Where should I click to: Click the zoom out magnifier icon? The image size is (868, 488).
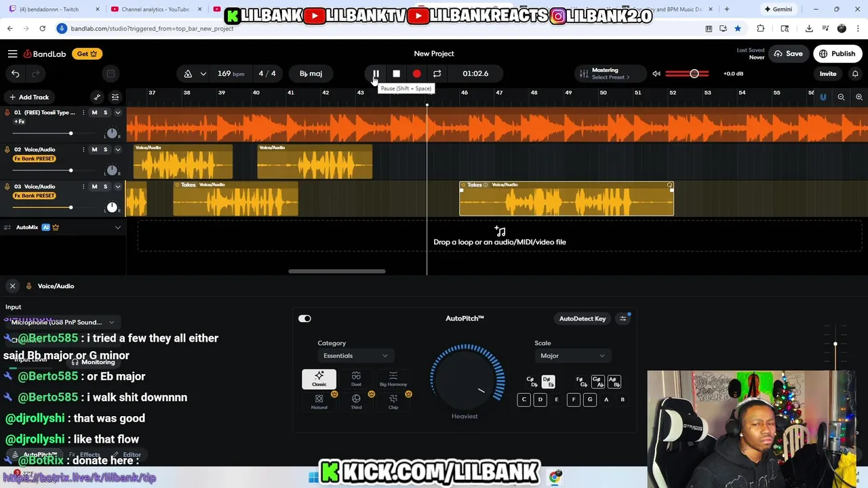tap(841, 97)
